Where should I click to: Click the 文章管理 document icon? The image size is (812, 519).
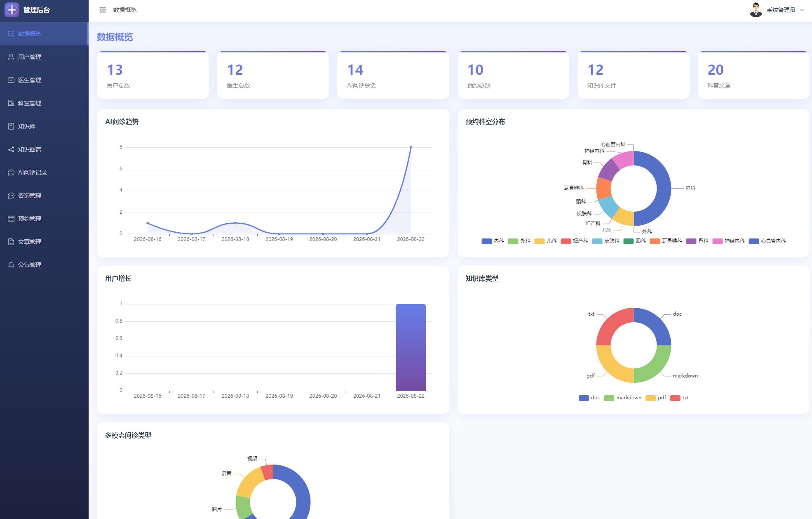tap(11, 242)
